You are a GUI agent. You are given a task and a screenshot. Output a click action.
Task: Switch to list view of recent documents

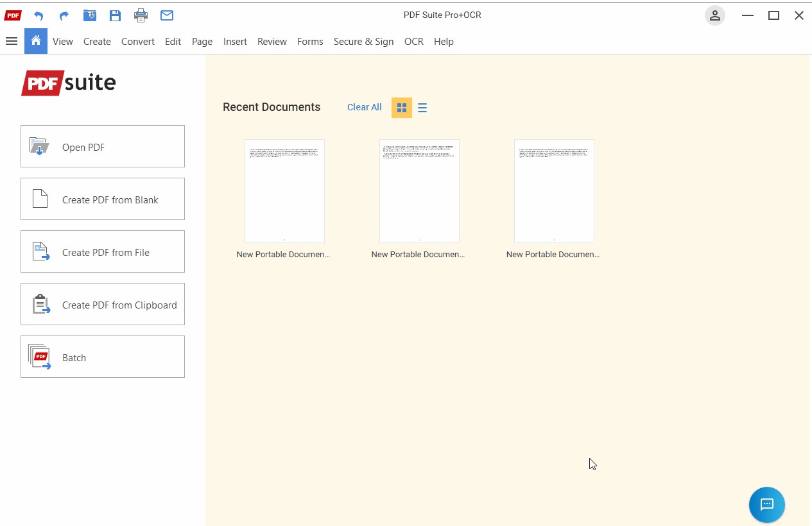coord(422,108)
